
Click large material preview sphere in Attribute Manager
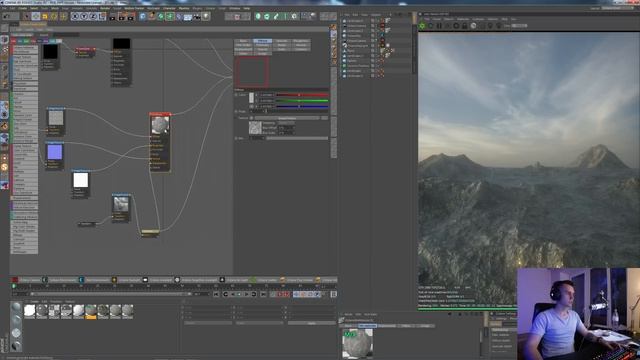pos(358,344)
